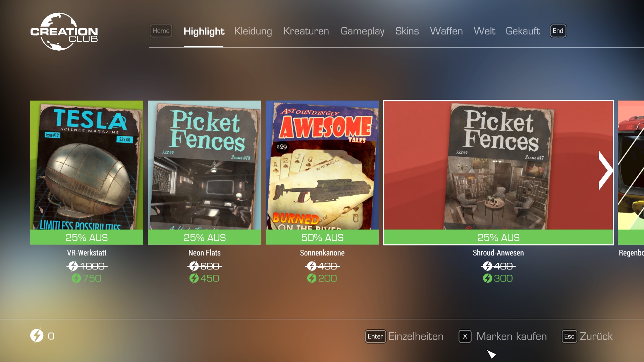Click the End key icon
Screen dimensions: 644x362
click(x=558, y=31)
